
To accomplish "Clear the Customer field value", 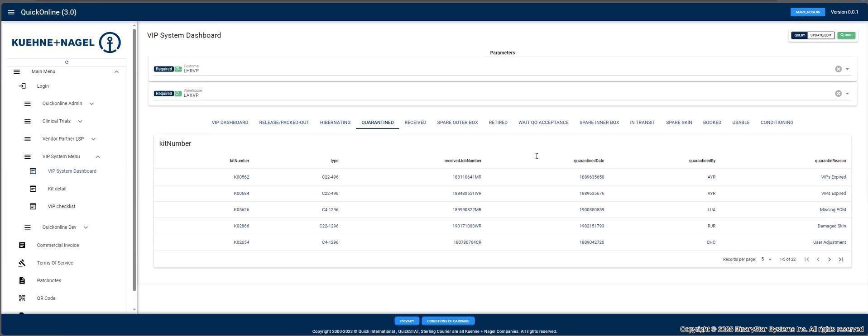I will tap(838, 69).
